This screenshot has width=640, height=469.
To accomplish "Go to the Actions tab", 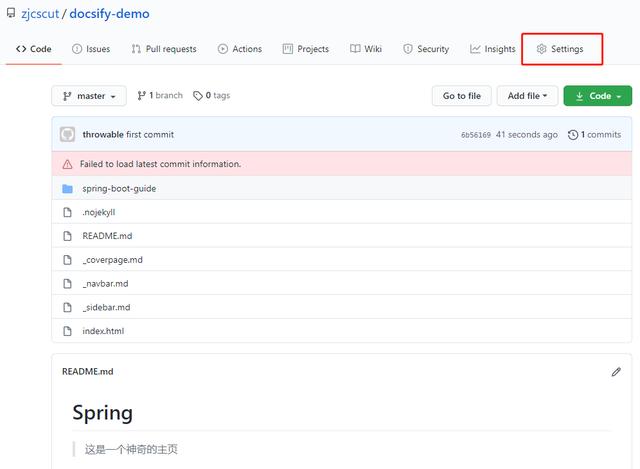I will tap(240, 49).
